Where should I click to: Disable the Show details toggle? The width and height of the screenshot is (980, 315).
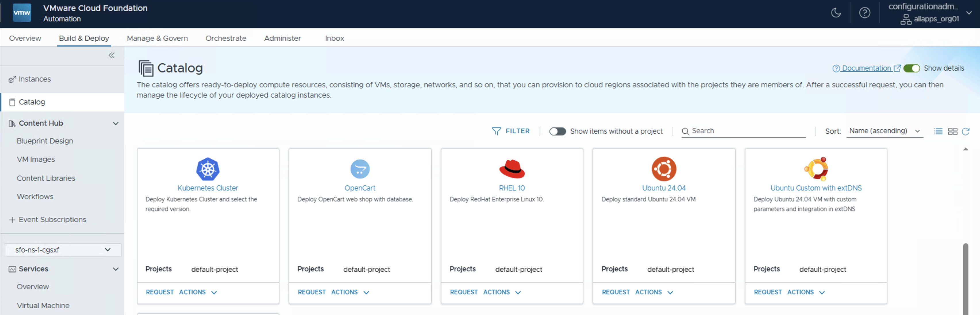[x=912, y=68]
